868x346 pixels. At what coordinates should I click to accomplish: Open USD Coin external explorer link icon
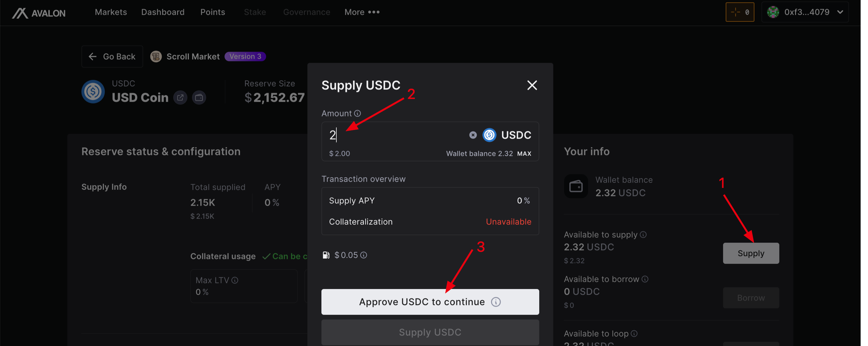click(x=180, y=98)
